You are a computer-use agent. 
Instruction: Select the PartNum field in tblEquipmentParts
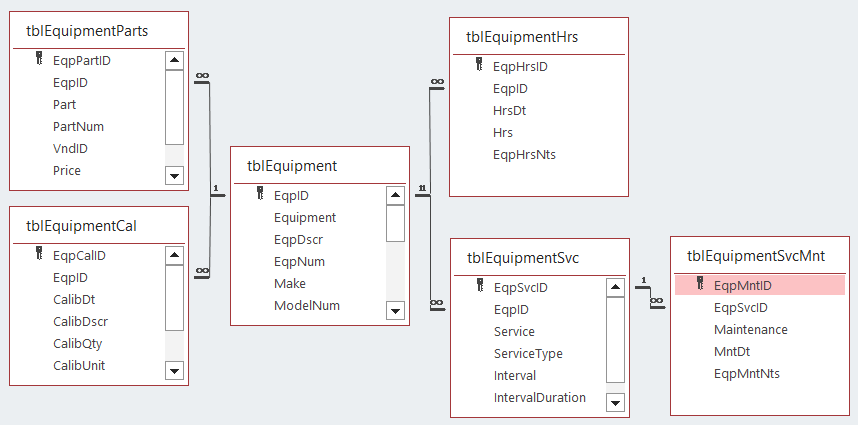tap(78, 127)
